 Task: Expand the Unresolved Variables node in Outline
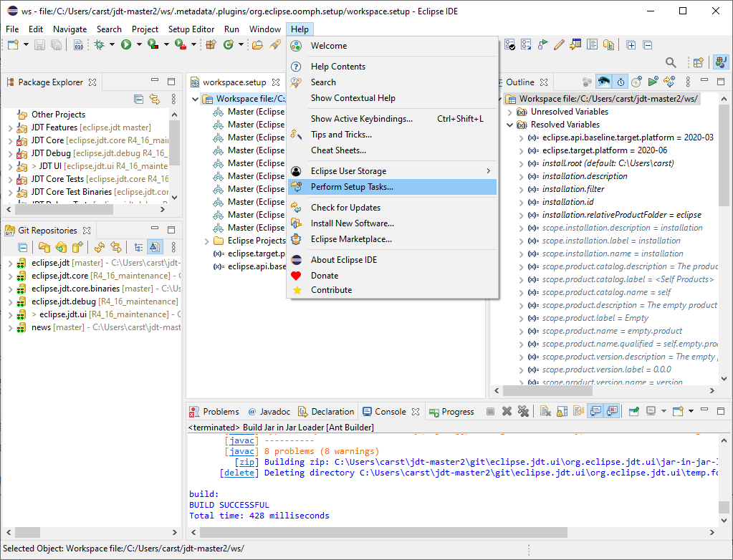[x=510, y=112]
